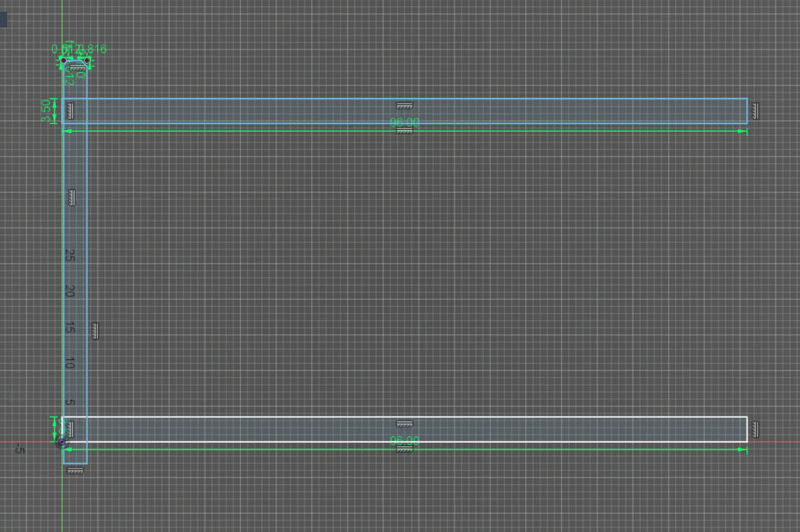Image resolution: width=800 pixels, height=532 pixels.
Task: Click constraint glyph inside vertical rectangle above the 25 mark
Action: coord(71,197)
